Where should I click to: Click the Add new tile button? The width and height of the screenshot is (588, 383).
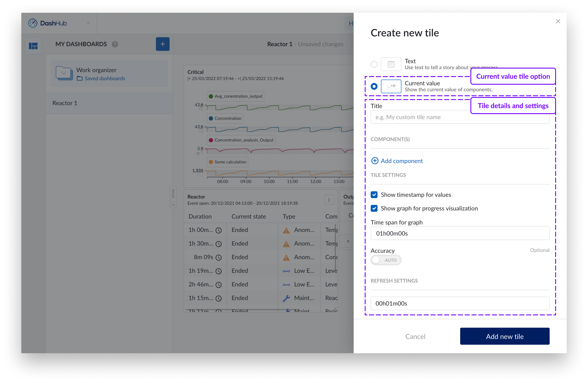(504, 336)
